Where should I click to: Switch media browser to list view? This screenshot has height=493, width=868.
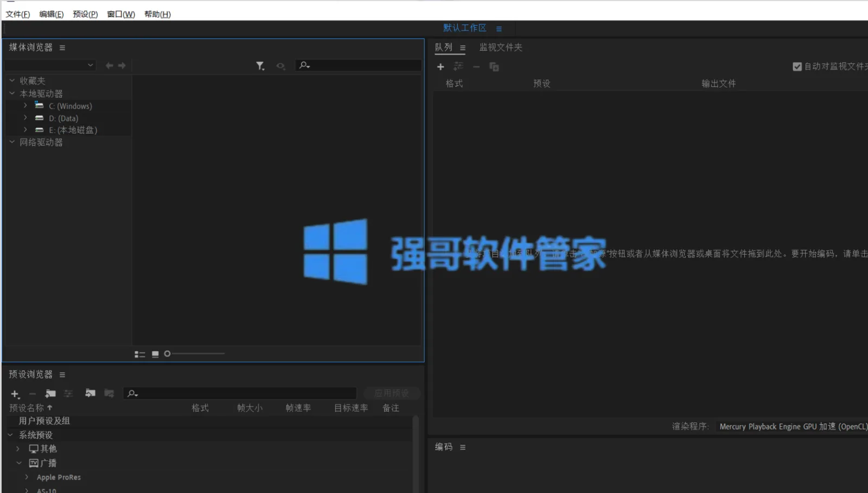coord(140,354)
